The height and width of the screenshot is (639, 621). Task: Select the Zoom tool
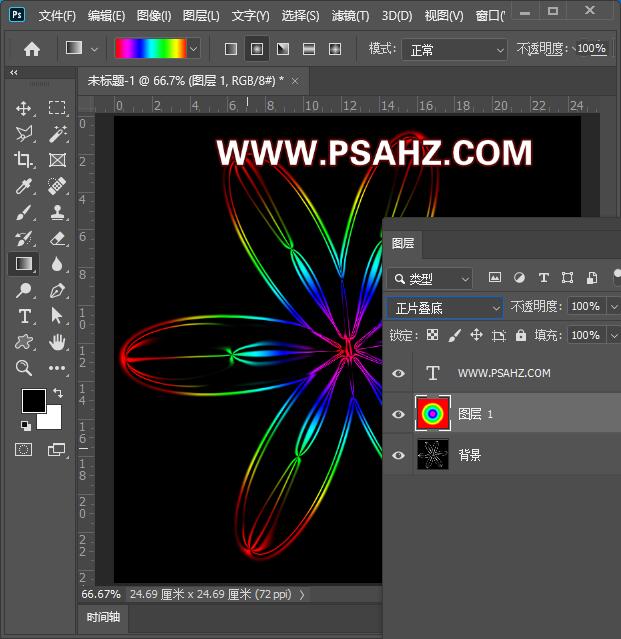[24, 368]
